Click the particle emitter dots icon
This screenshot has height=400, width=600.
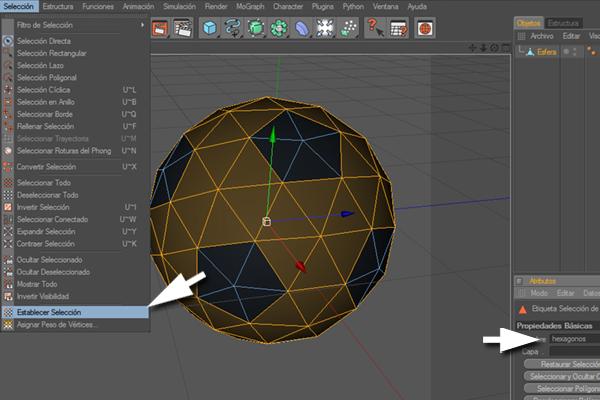click(x=348, y=28)
